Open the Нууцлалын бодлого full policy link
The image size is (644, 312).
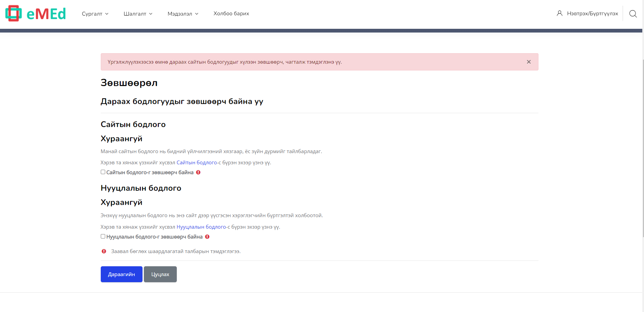(201, 227)
